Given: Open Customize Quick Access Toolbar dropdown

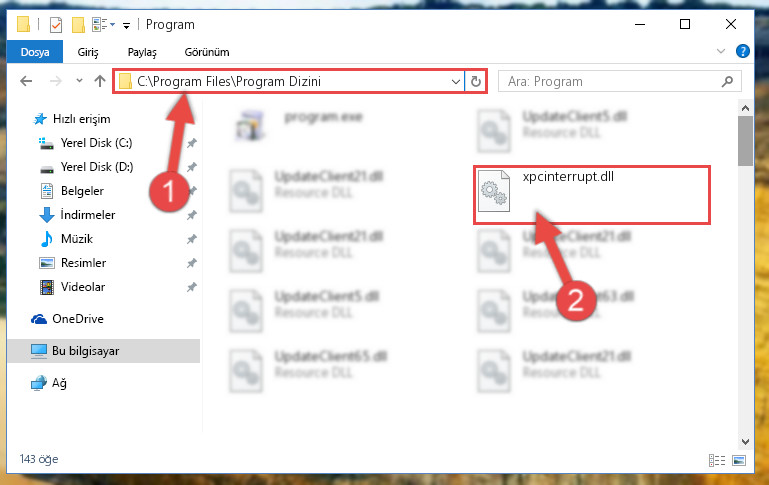Looking at the screenshot, I should [x=127, y=26].
